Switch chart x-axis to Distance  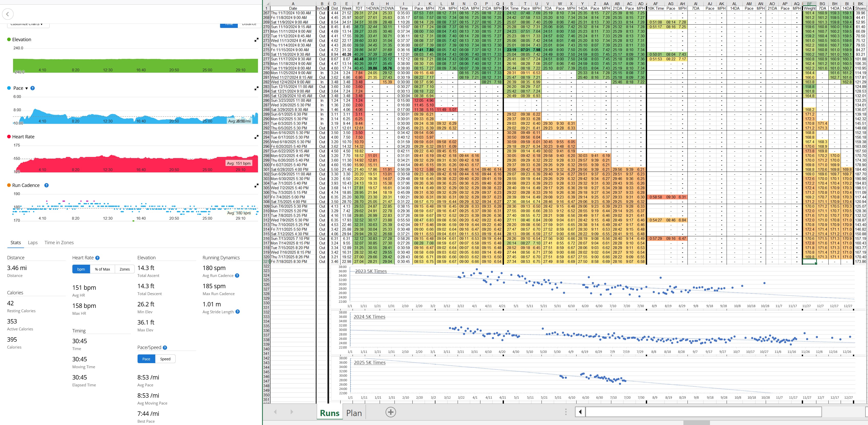249,24
